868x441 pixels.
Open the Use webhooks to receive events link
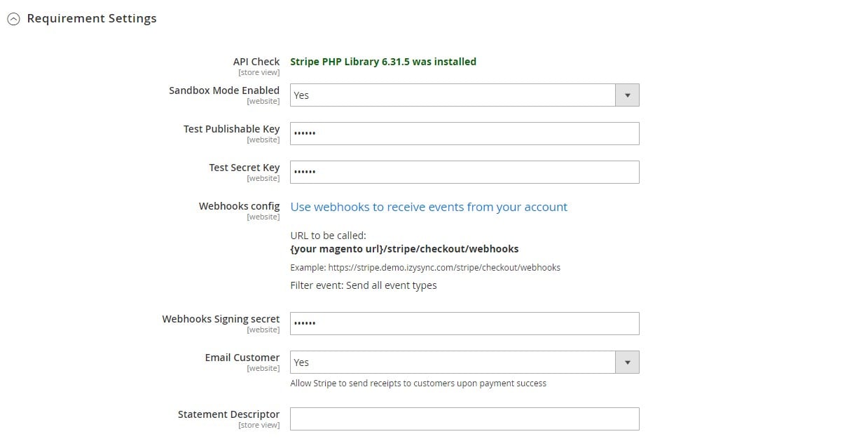[x=429, y=207]
